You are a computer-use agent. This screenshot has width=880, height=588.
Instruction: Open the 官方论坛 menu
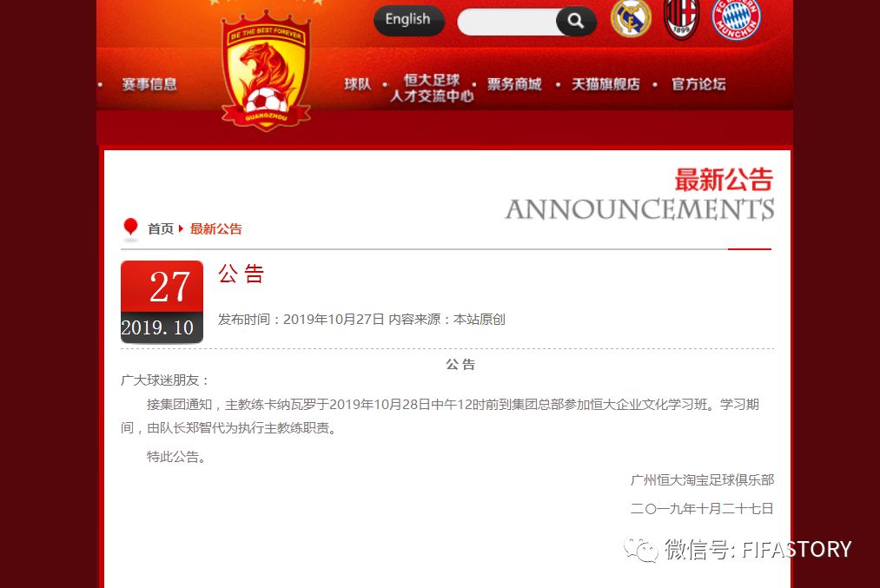point(698,84)
